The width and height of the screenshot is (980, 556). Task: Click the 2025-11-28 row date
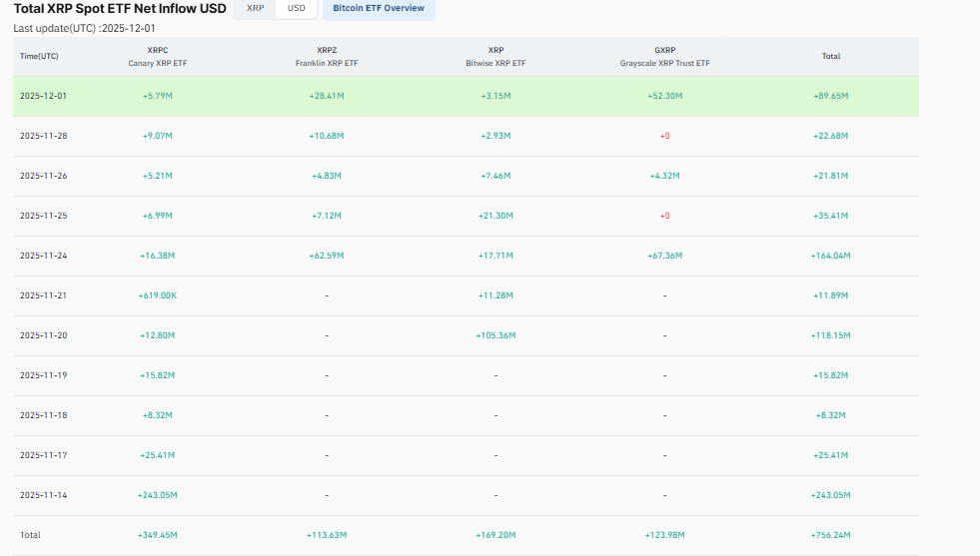tap(43, 136)
